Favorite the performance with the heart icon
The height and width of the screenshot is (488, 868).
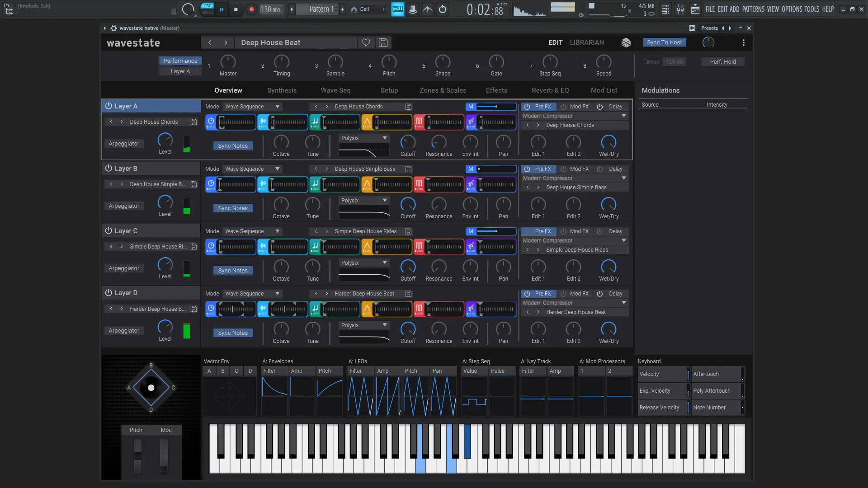[366, 42]
